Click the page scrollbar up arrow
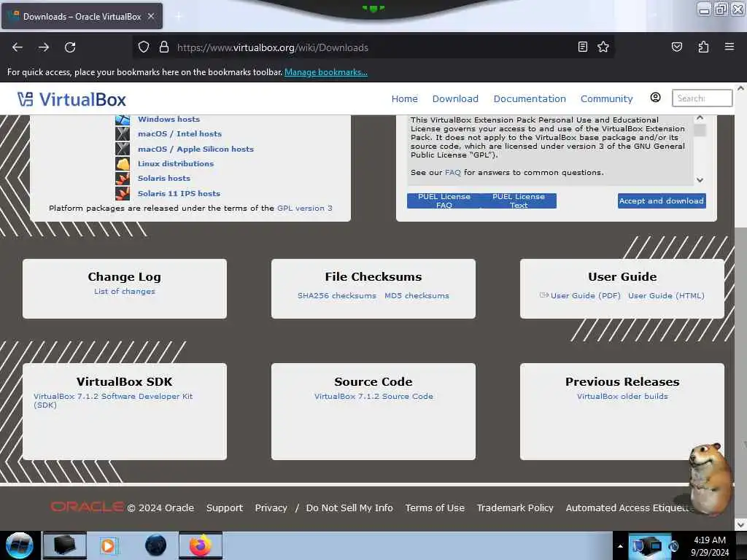 [x=741, y=88]
